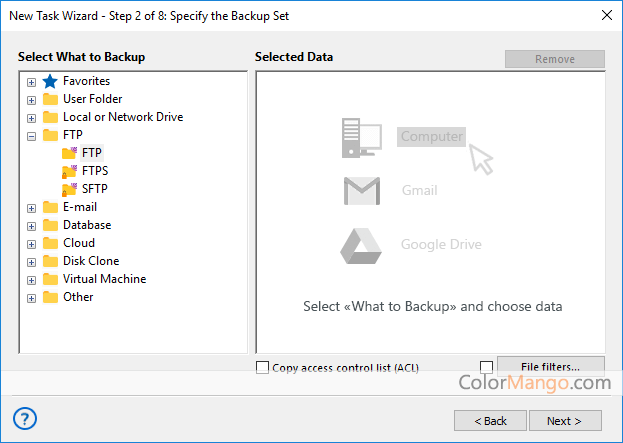623x443 pixels.
Task: Select the FTPS lock folder icon
Action: [69, 171]
